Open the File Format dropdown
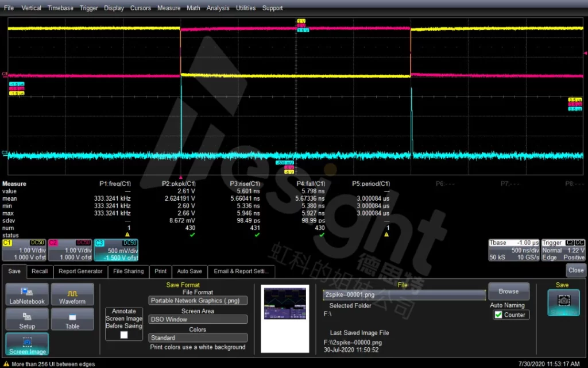Image resolution: width=588 pixels, height=368 pixels. [x=198, y=301]
